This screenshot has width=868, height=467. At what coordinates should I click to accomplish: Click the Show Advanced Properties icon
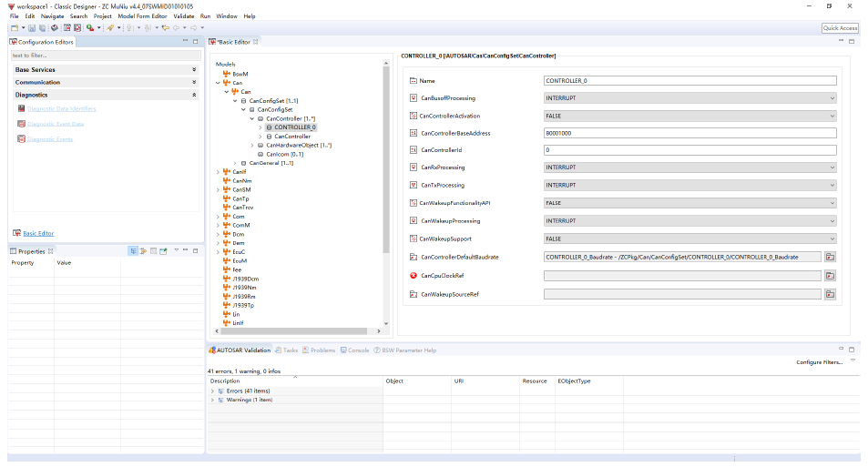[x=143, y=251]
